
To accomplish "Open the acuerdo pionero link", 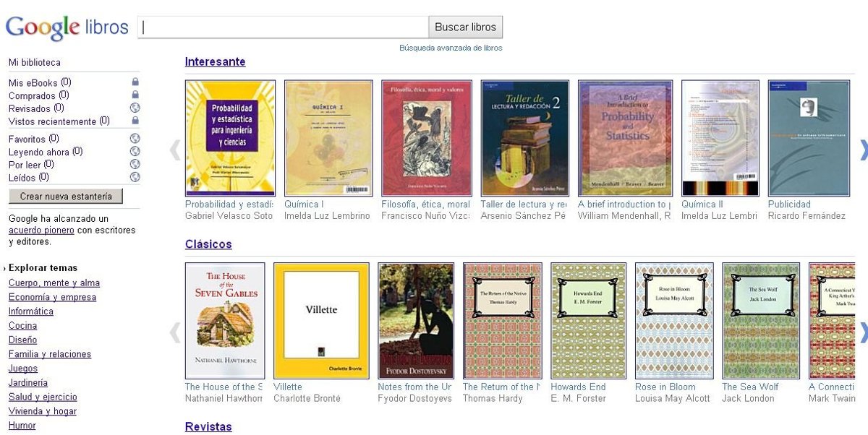I will [x=41, y=230].
